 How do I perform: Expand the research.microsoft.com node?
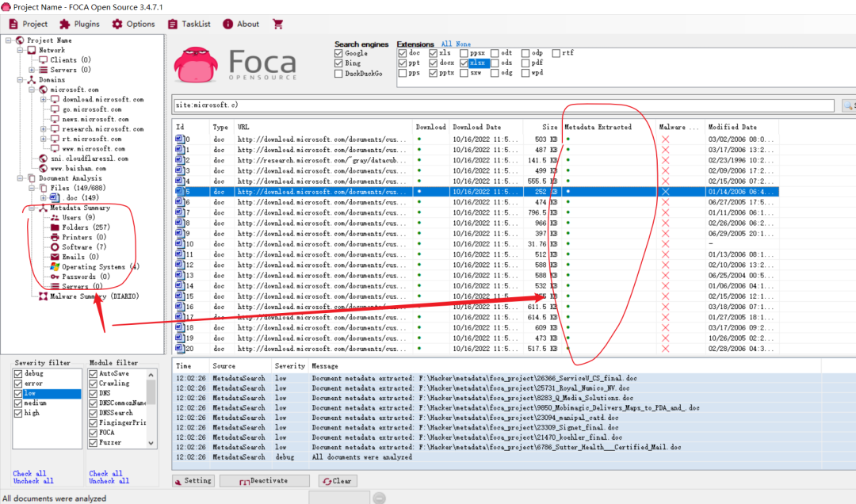point(43,129)
